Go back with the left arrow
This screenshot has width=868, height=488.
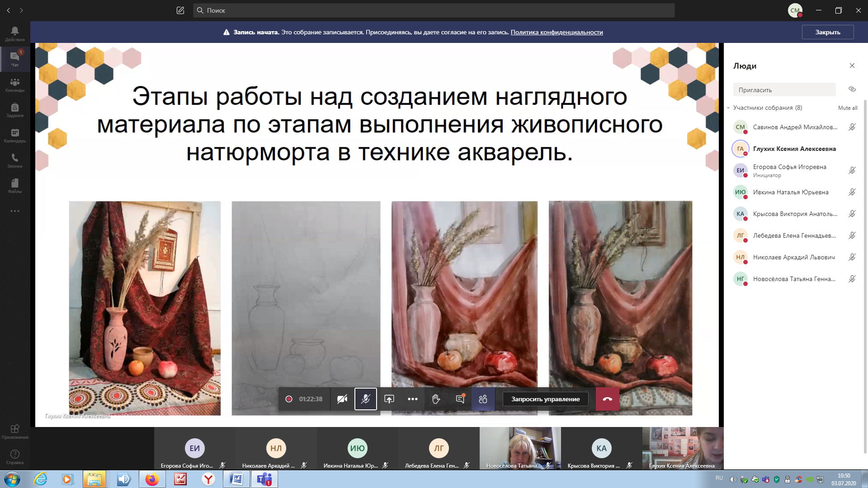tap(9, 10)
